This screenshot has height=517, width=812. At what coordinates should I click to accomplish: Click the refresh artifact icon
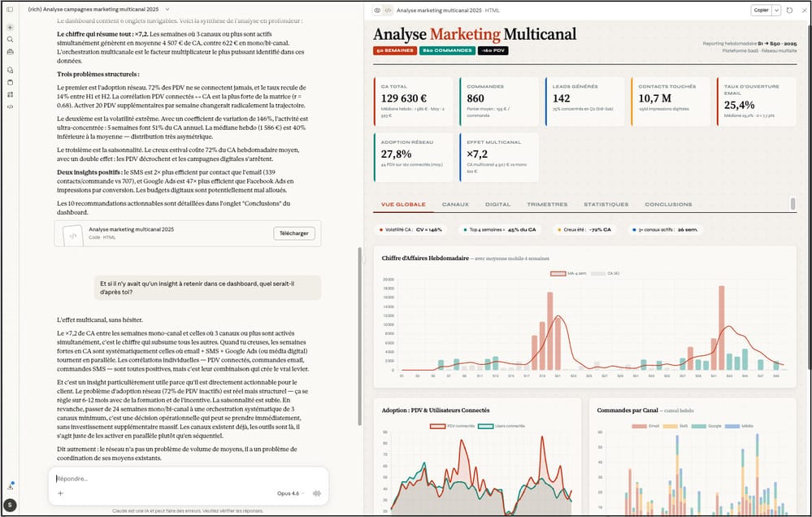(788, 10)
